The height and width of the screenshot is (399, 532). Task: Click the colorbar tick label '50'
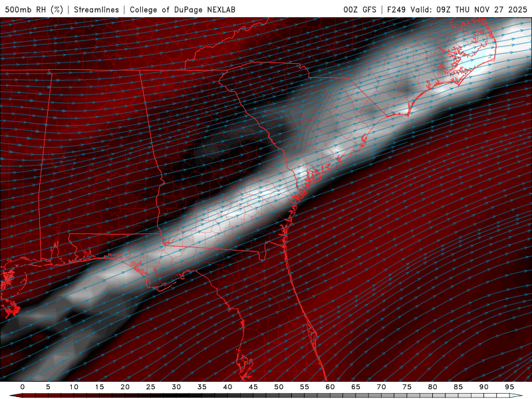tap(279, 387)
